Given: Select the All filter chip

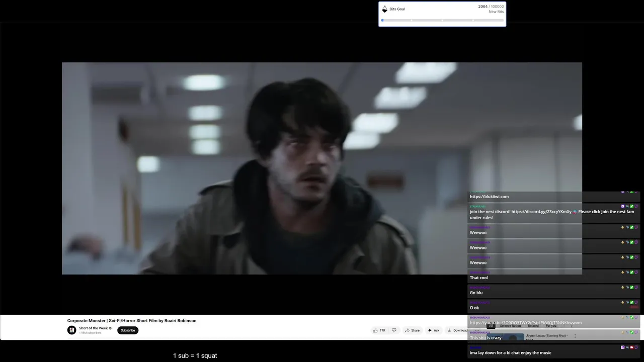Looking at the screenshot, I should tap(491, 326).
